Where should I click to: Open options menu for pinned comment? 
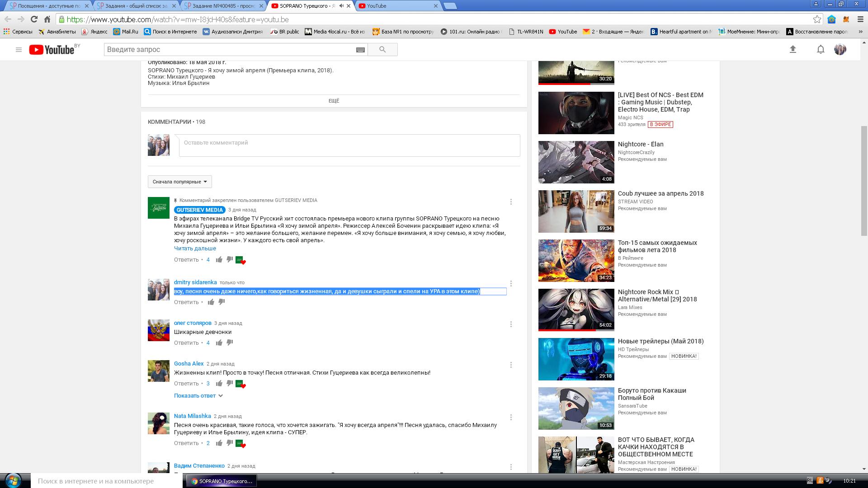coord(511,202)
